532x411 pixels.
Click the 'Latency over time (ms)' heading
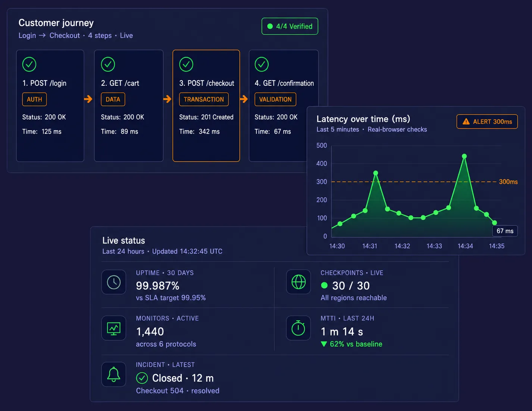(363, 119)
